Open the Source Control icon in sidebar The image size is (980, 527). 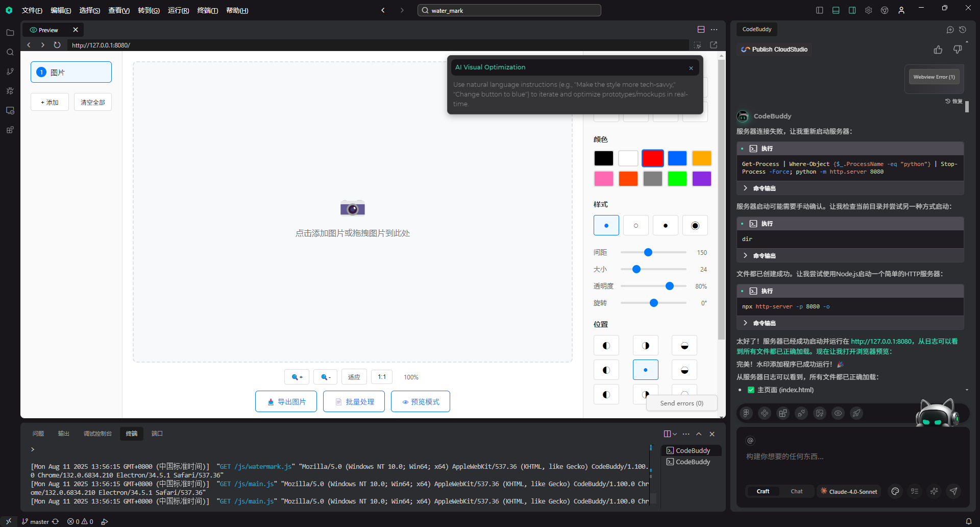pyautogui.click(x=10, y=71)
